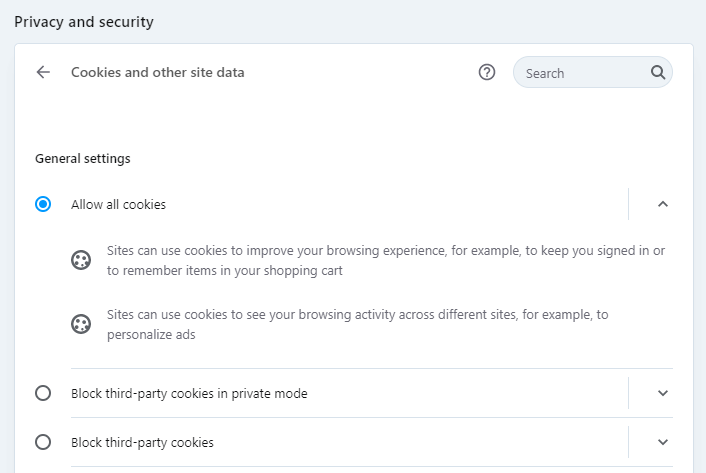Click the Privacy and security heading
The height and width of the screenshot is (473, 706).
[84, 21]
